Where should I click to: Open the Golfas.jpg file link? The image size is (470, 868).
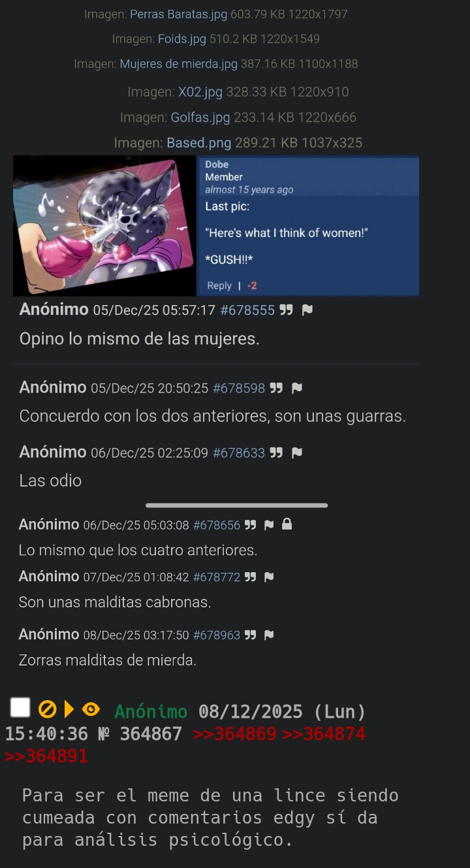(200, 118)
